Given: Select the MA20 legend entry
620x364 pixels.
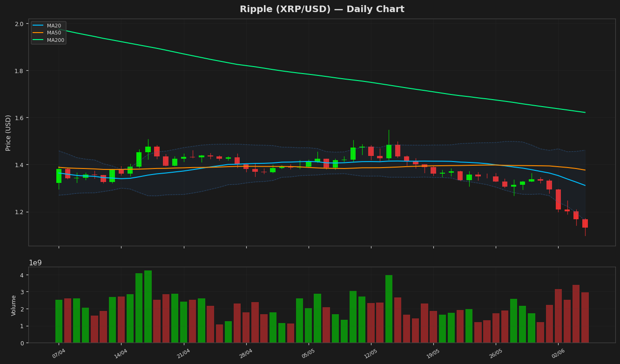Looking at the screenshot, I should tap(48, 26).
